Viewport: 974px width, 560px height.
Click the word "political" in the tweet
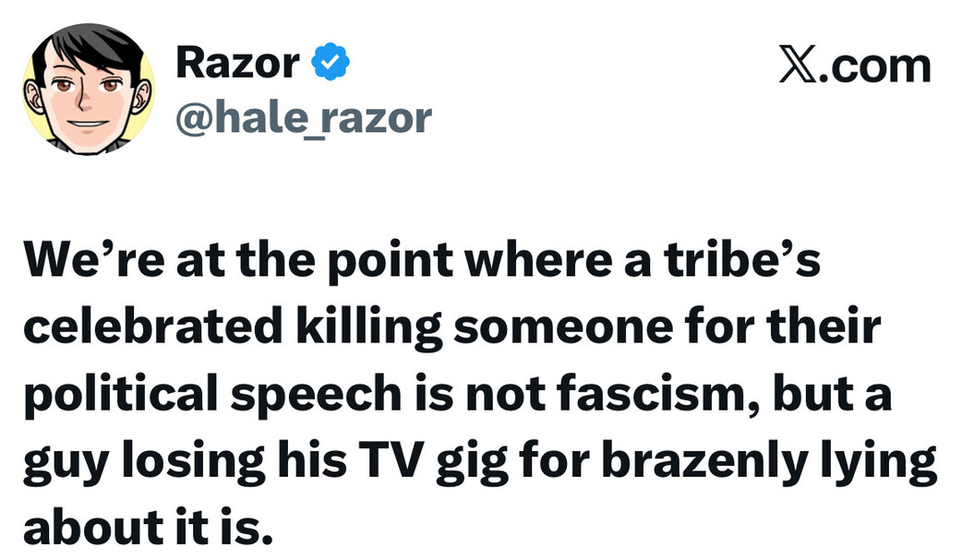(111, 395)
